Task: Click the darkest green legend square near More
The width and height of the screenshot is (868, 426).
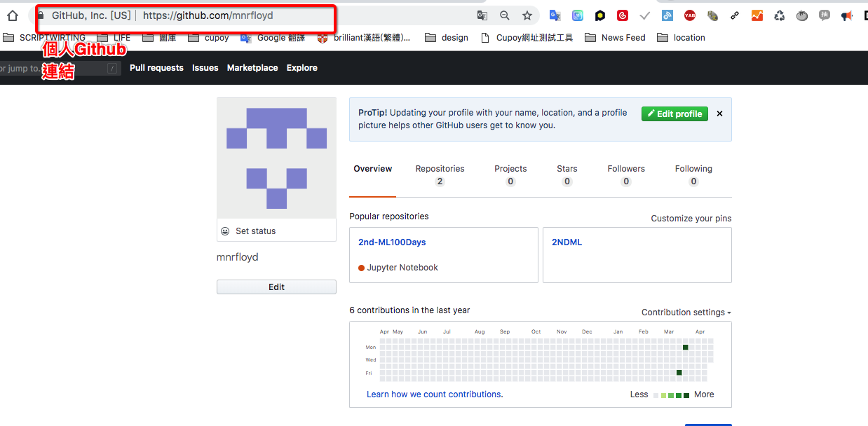Action: 687,395
